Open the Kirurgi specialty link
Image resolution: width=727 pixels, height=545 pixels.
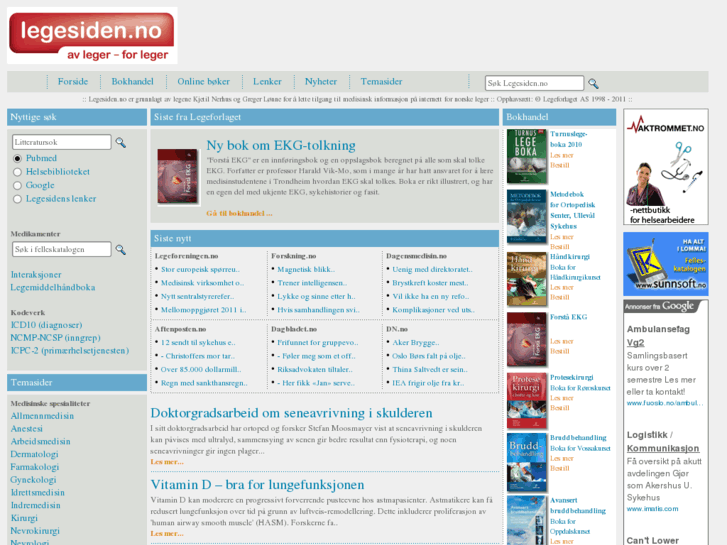tap(24, 518)
